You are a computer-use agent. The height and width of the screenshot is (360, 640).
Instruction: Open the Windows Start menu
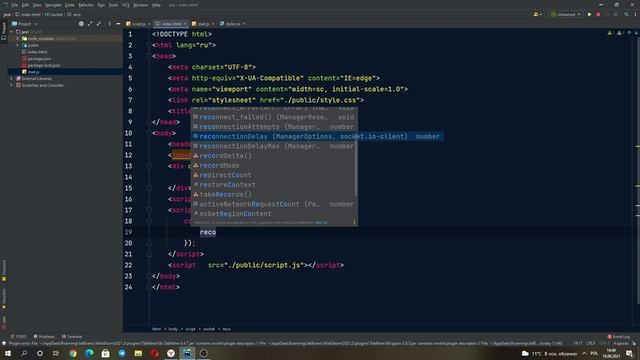coord(8,353)
